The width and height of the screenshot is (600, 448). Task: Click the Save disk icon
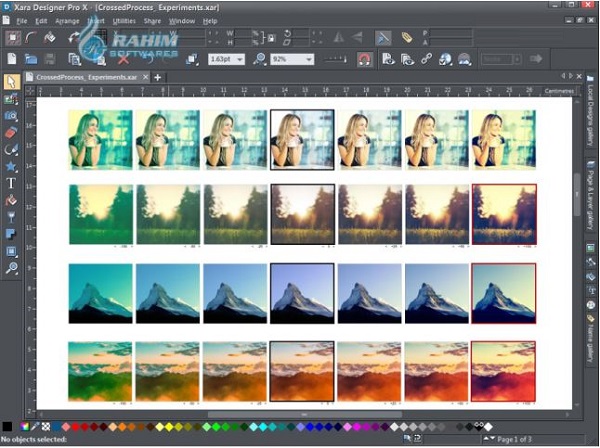pos(50,59)
